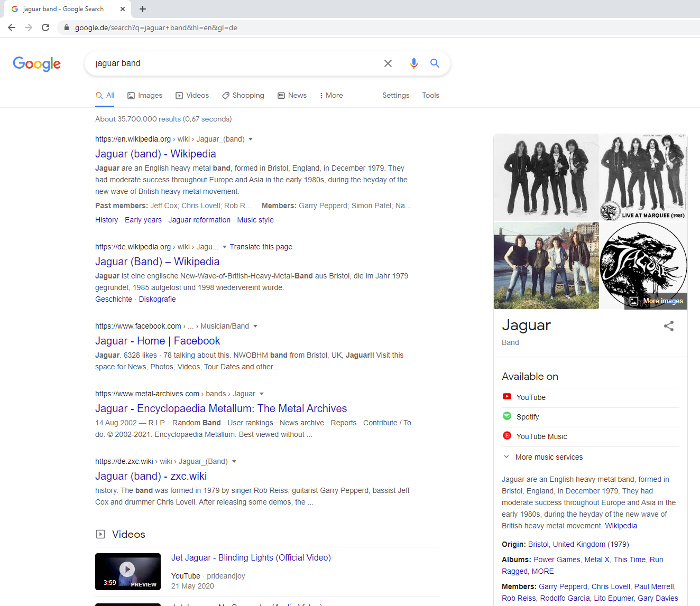
Task: Switch to the Images tab
Action: (x=145, y=95)
